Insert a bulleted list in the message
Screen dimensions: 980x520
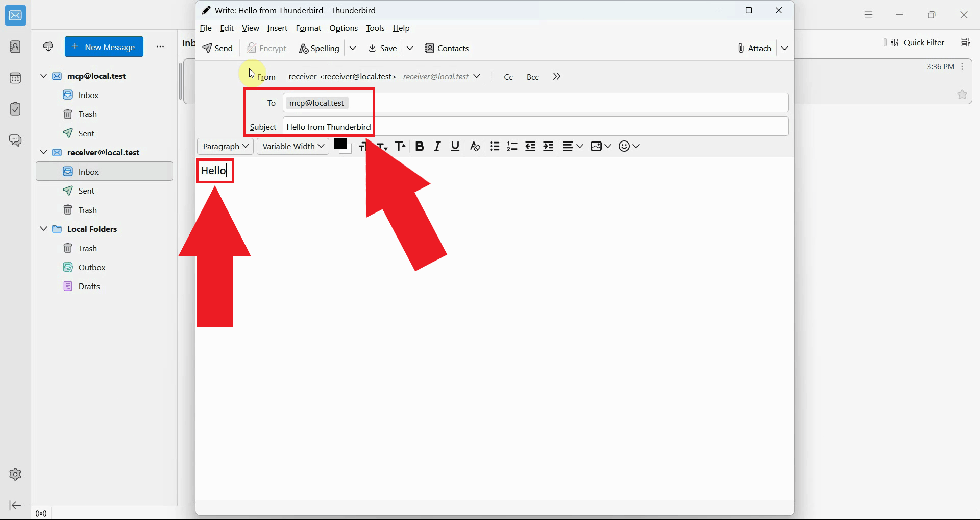pyautogui.click(x=494, y=147)
